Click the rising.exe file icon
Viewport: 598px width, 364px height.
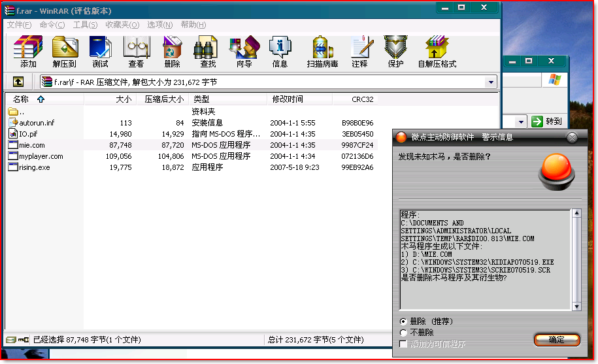(x=13, y=167)
